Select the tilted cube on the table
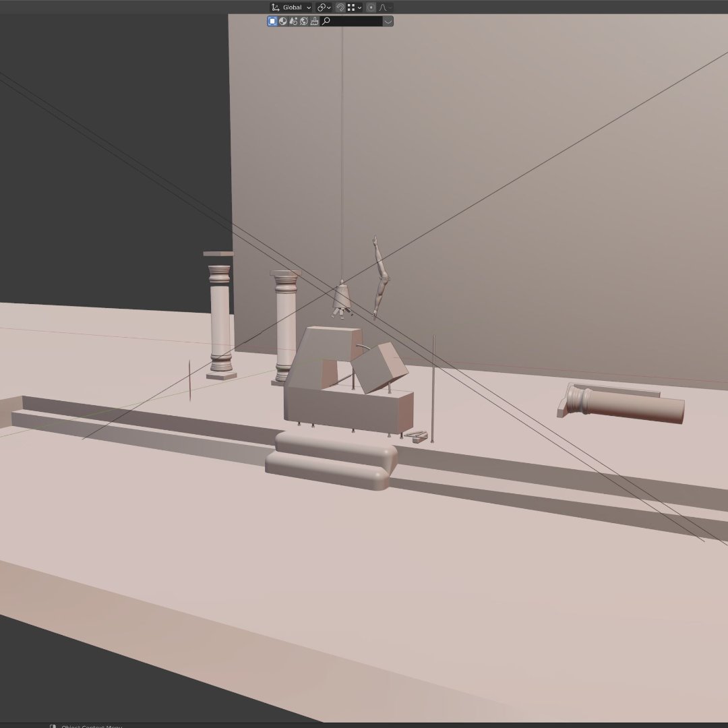Viewport: 728px width, 728px height. [x=379, y=367]
